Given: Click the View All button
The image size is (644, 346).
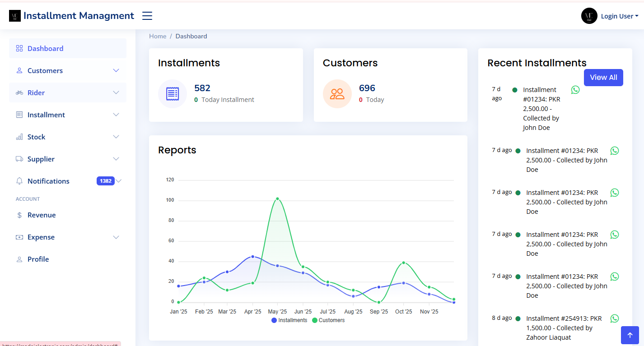Looking at the screenshot, I should (x=603, y=77).
